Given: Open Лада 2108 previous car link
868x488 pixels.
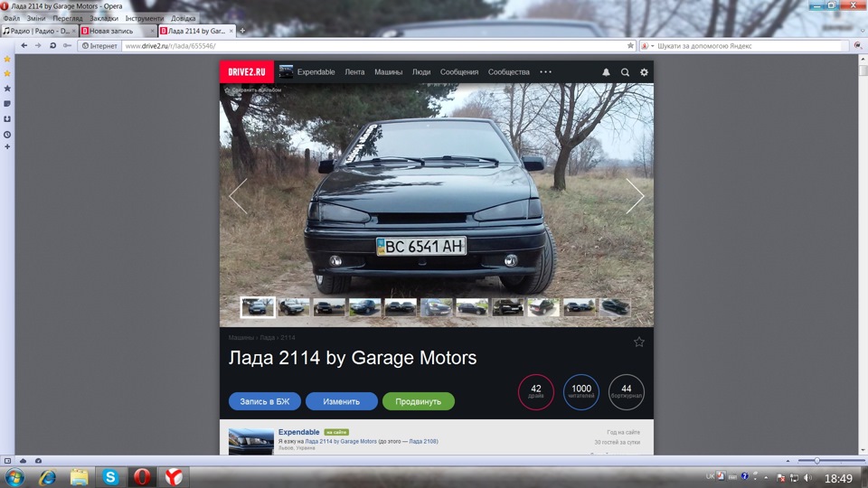Looking at the screenshot, I should (423, 442).
